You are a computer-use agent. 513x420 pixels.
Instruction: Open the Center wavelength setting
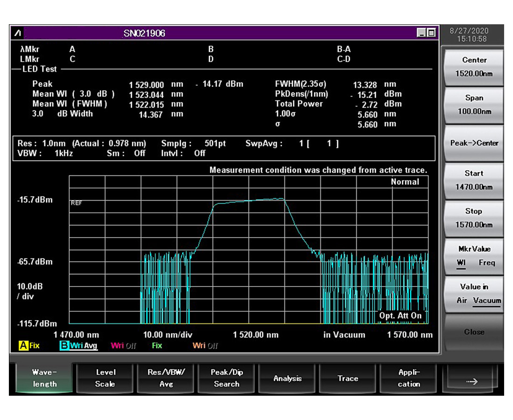(474, 67)
